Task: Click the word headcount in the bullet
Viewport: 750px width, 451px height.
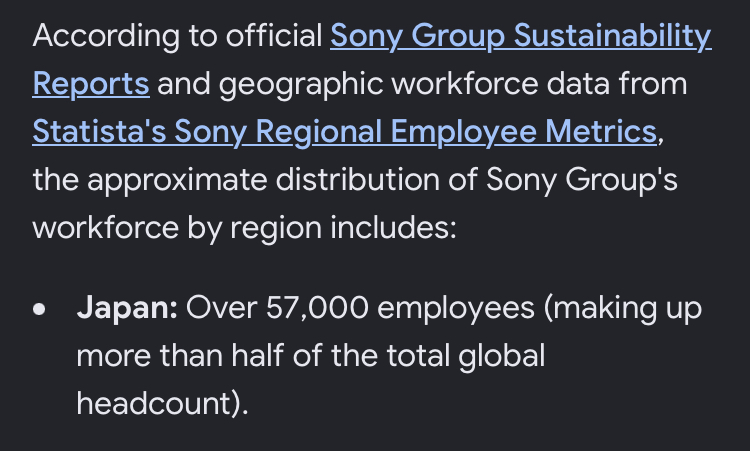Action: point(154,404)
